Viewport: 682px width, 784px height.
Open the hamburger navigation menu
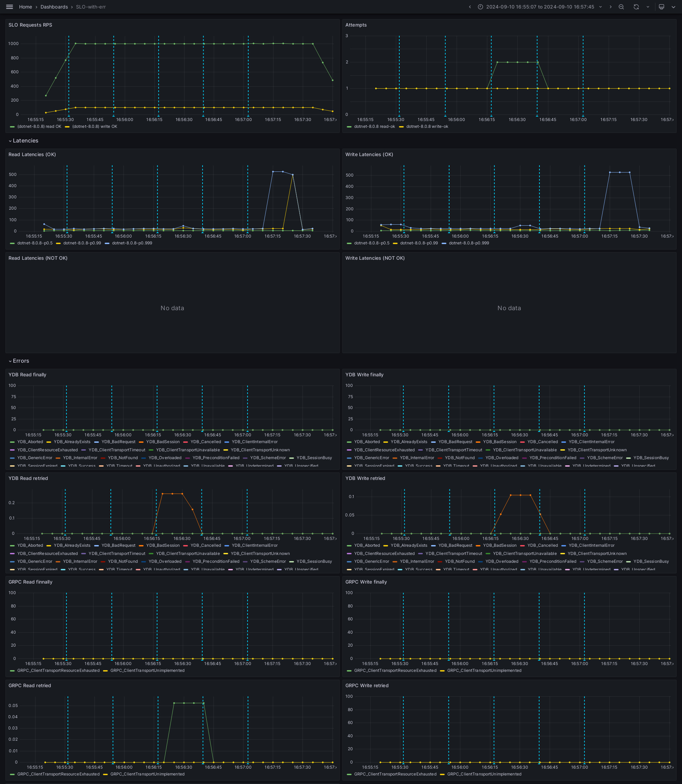[x=10, y=7]
